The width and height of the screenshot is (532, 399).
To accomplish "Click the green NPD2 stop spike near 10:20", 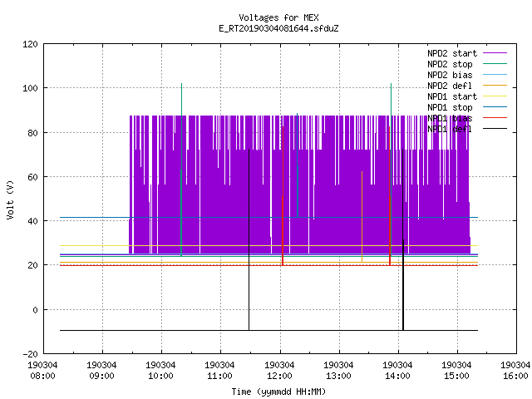I will click(181, 170).
